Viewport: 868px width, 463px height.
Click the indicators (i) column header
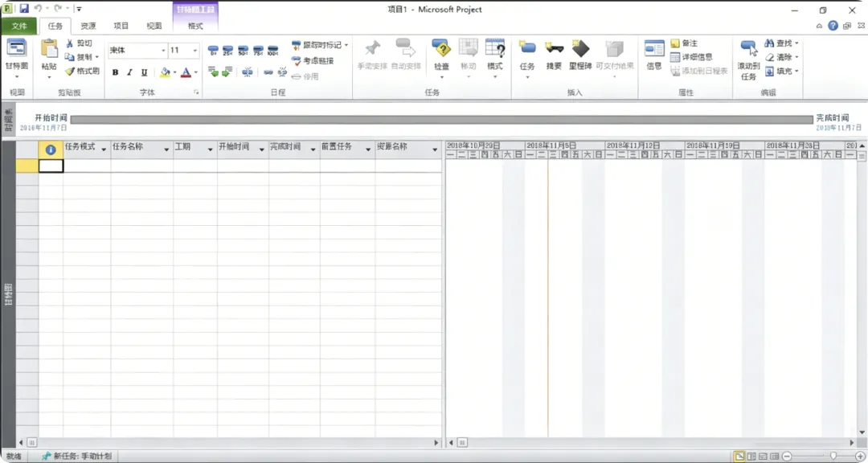51,149
